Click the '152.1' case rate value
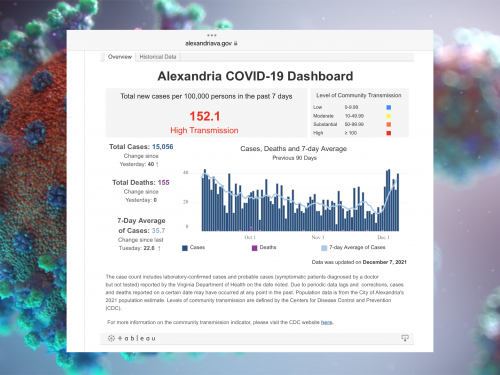Image resolution: width=500 pixels, height=375 pixels. tap(205, 116)
